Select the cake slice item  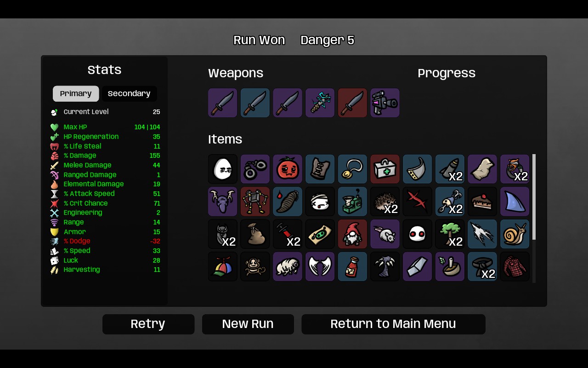pos(482,201)
